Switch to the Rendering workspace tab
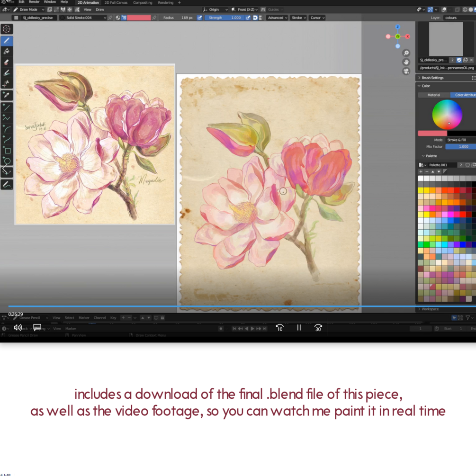 click(x=165, y=2)
